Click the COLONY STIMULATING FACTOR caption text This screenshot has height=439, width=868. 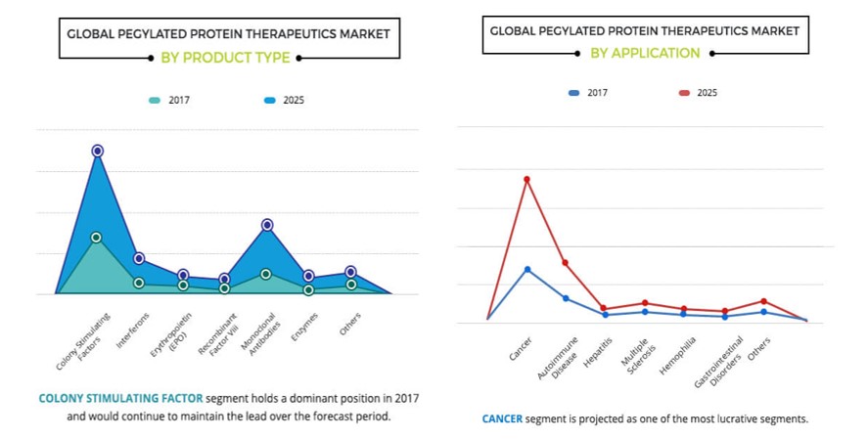pos(120,398)
